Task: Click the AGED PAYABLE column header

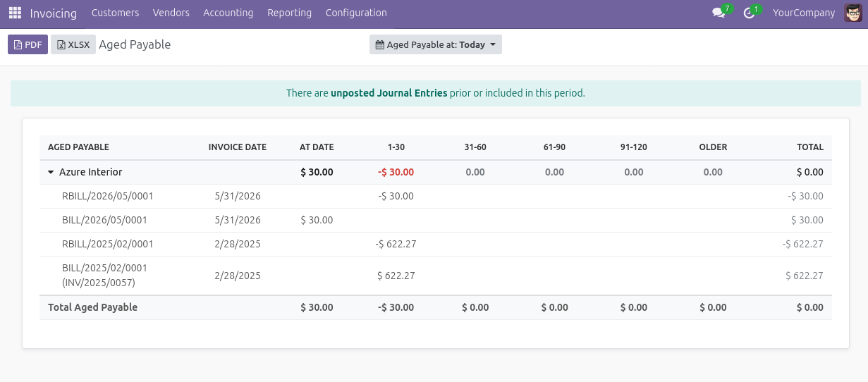Action: (78, 147)
